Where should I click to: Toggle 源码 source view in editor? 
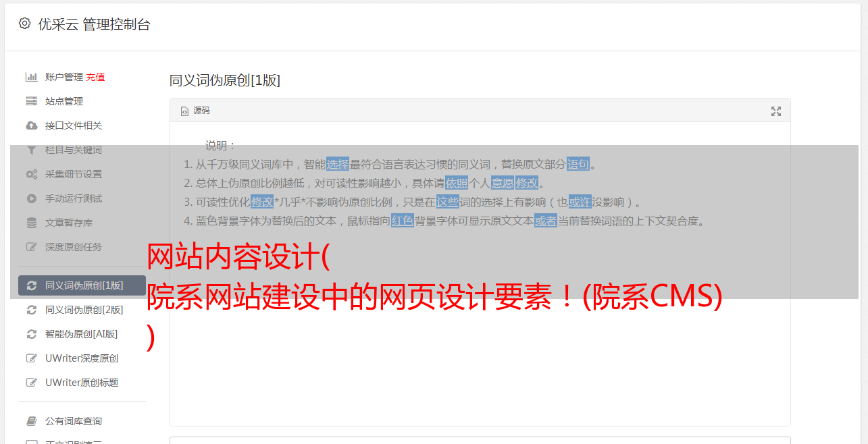(195, 111)
